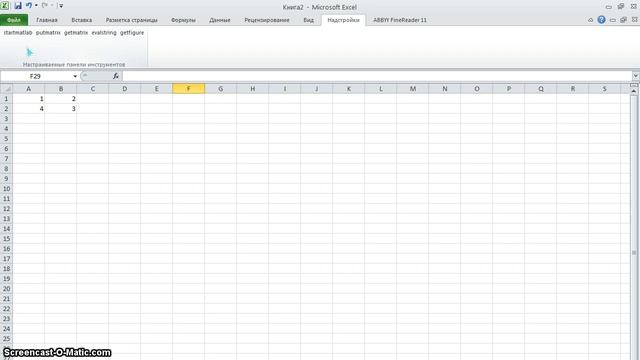Select row 13 header
This screenshot has height=360, width=640.
tap(6, 219)
